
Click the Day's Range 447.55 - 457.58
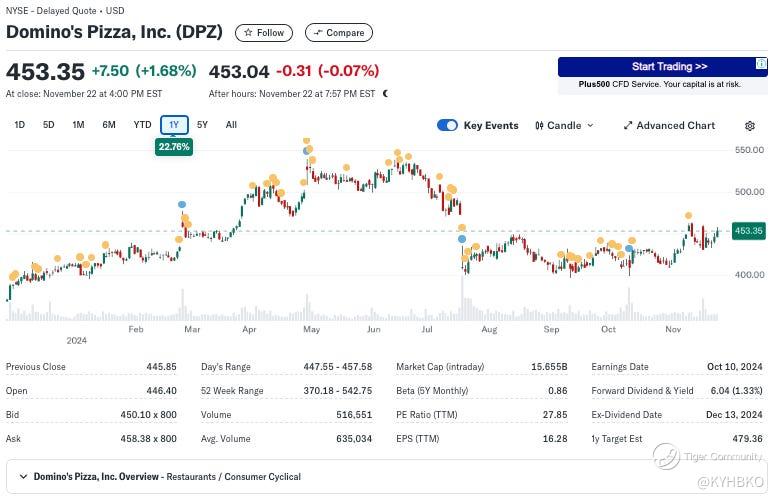pyautogui.click(x=338, y=367)
